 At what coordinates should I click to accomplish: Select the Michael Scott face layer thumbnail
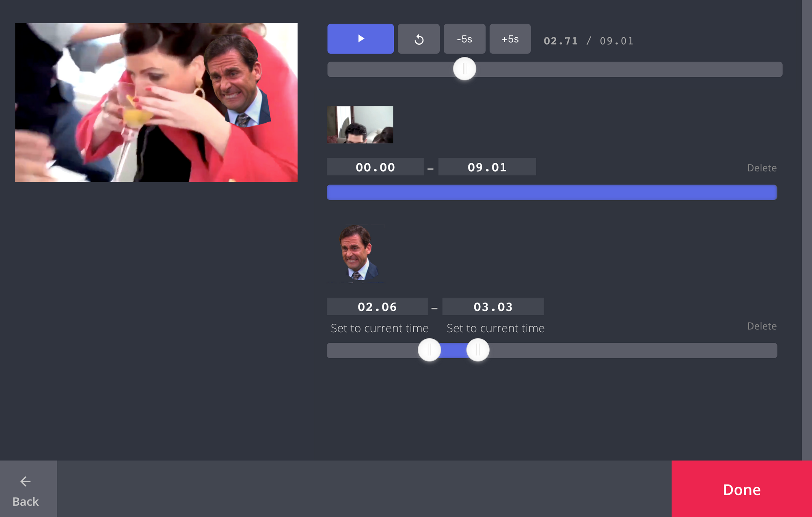pyautogui.click(x=356, y=253)
